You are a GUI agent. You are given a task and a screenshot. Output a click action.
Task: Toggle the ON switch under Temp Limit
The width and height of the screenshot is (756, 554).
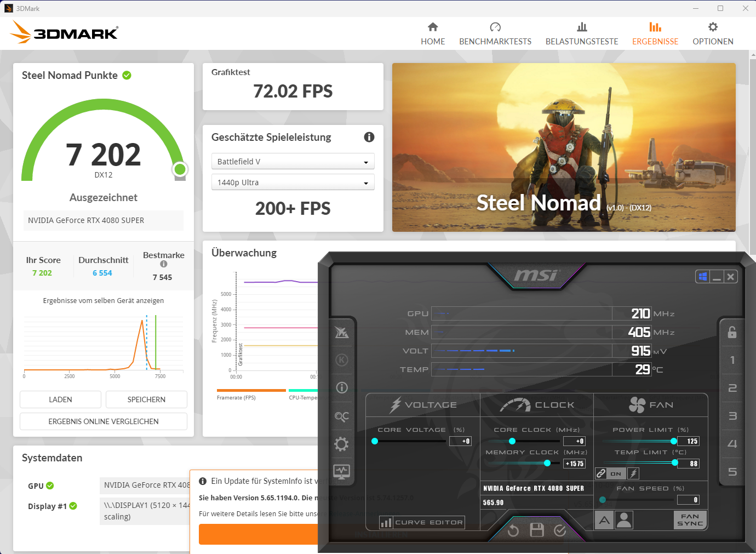pos(616,473)
